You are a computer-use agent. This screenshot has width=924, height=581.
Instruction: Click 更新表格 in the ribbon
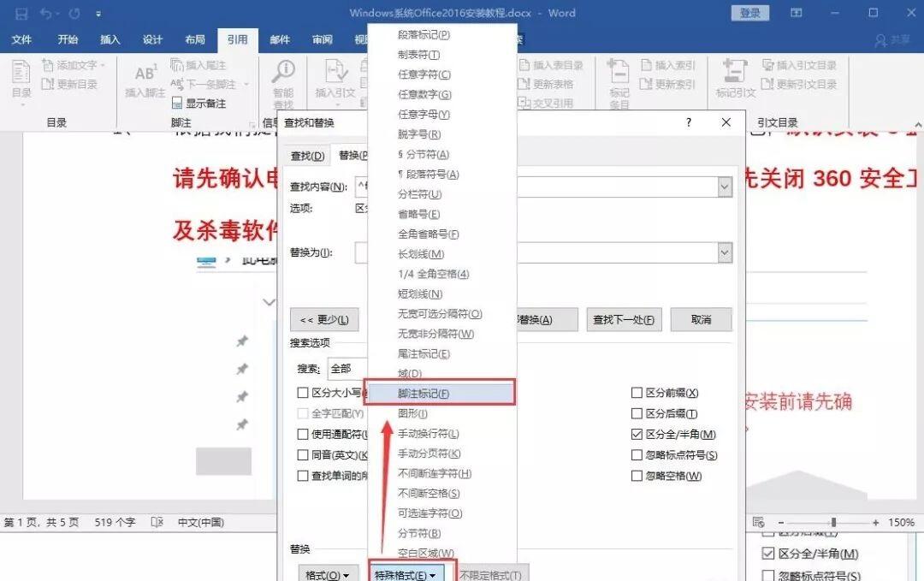546,84
